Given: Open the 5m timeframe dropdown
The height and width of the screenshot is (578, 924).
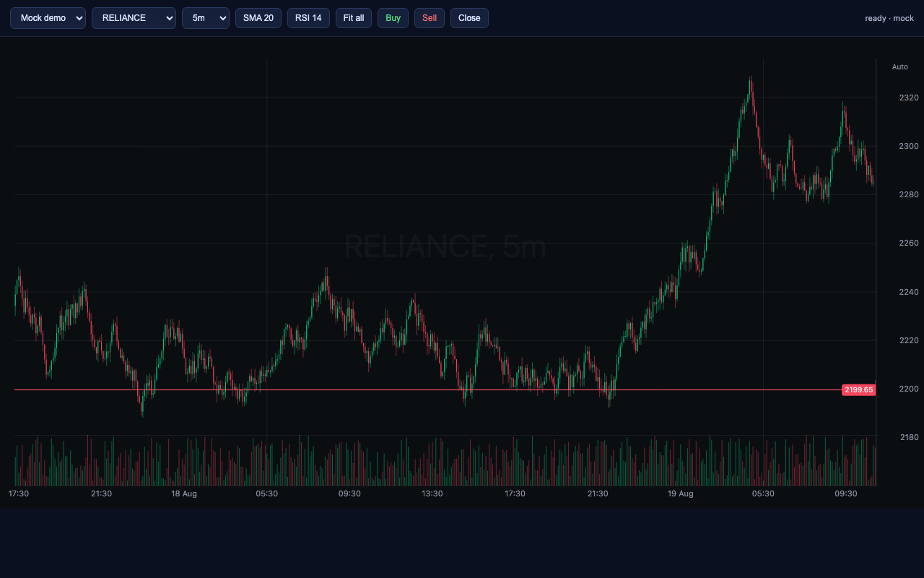Looking at the screenshot, I should pos(206,18).
